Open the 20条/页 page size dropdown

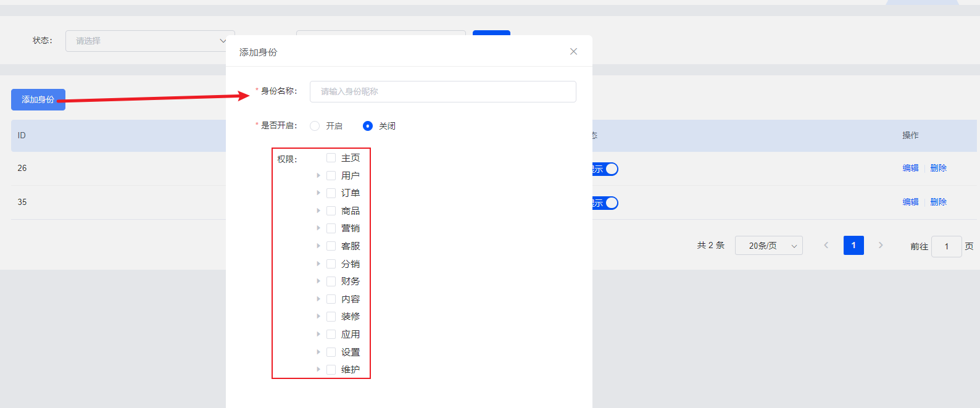click(768, 246)
